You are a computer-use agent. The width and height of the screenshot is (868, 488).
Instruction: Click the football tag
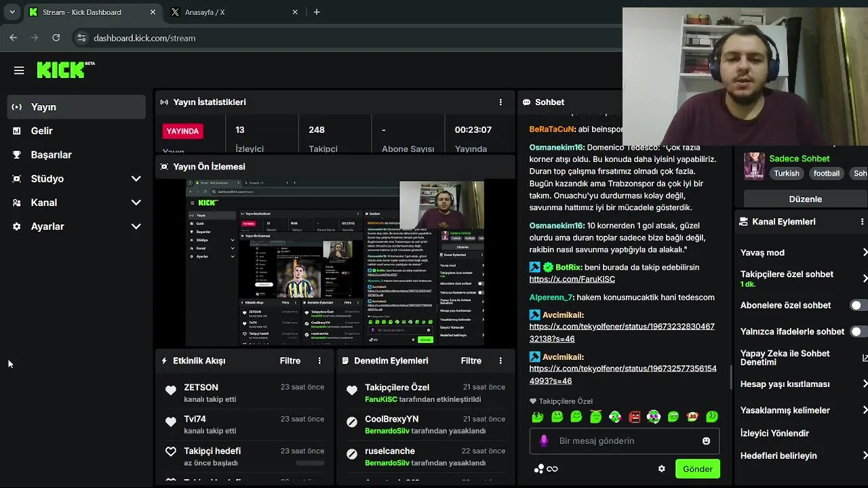coord(827,174)
